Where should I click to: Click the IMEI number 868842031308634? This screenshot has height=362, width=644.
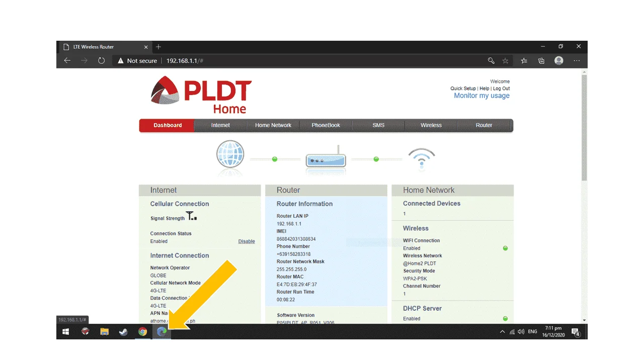pyautogui.click(x=296, y=239)
